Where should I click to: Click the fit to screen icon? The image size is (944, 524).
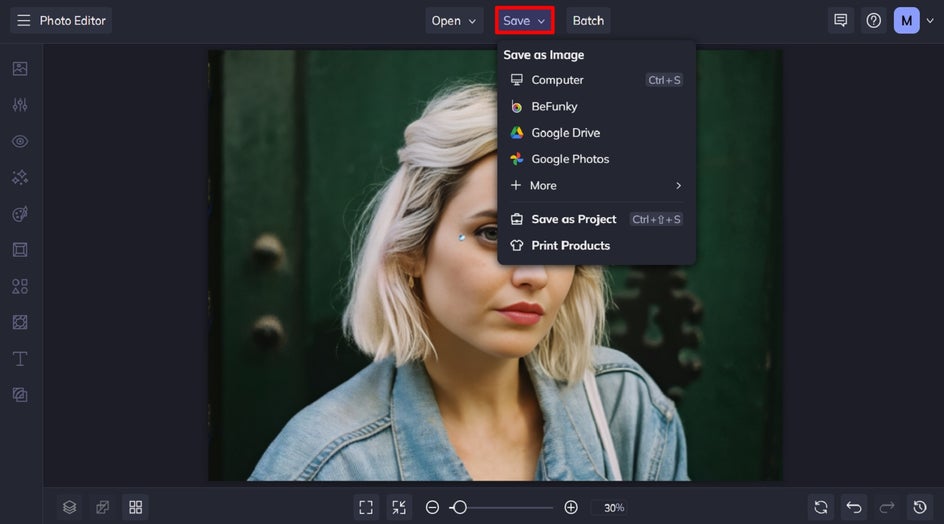pos(366,507)
